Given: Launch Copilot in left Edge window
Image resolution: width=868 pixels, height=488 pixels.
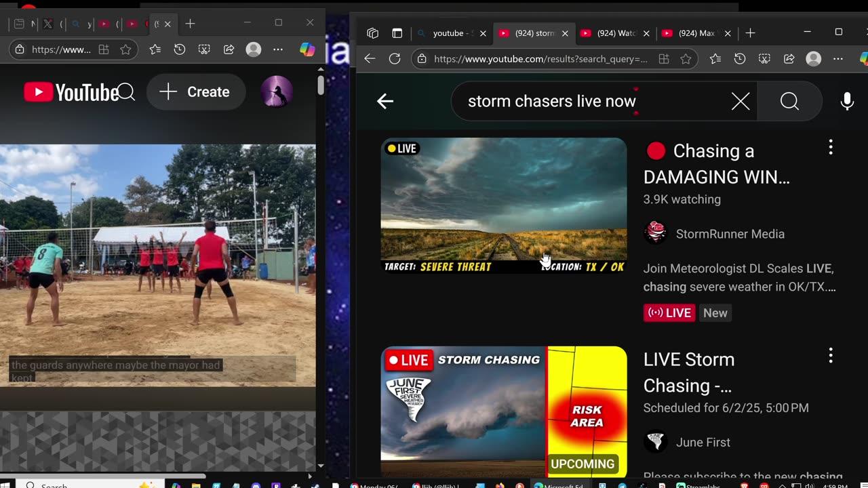Looking at the screenshot, I should (307, 49).
